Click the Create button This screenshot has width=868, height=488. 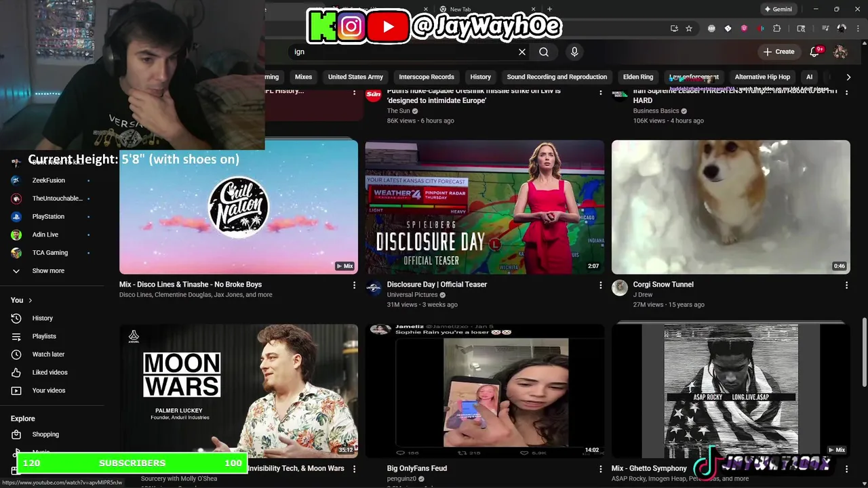(778, 52)
